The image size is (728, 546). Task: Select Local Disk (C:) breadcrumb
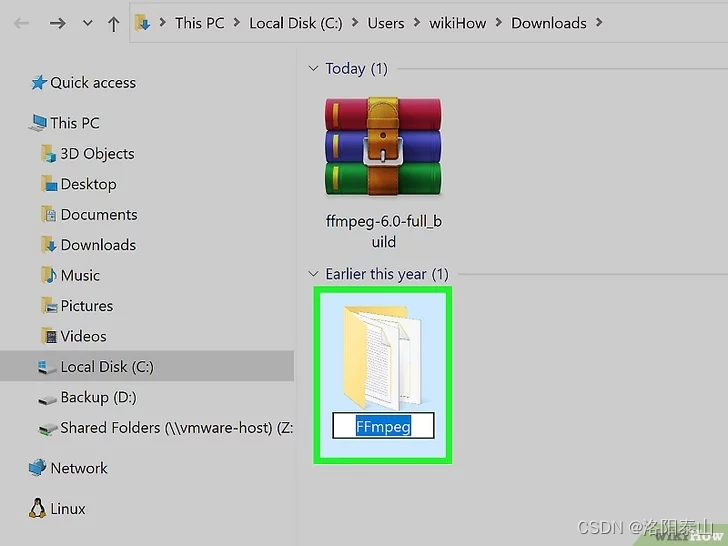tap(296, 23)
